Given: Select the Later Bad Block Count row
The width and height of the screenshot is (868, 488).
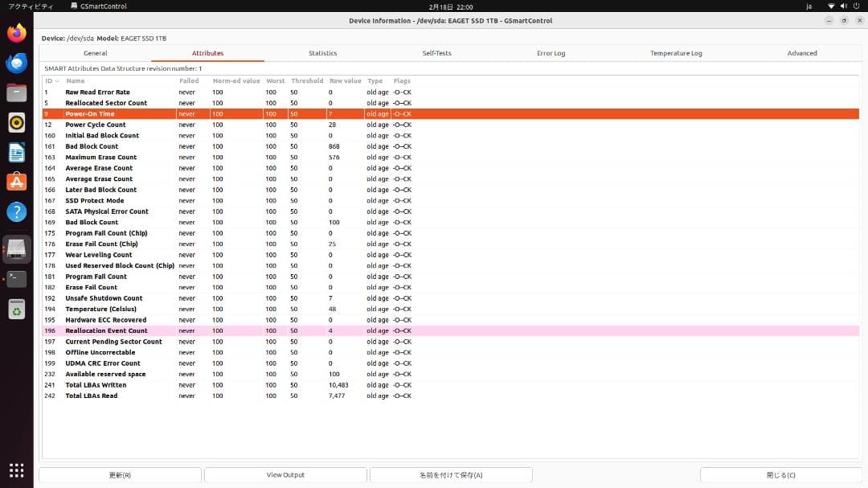Looking at the screenshot, I should pyautogui.click(x=451, y=190).
